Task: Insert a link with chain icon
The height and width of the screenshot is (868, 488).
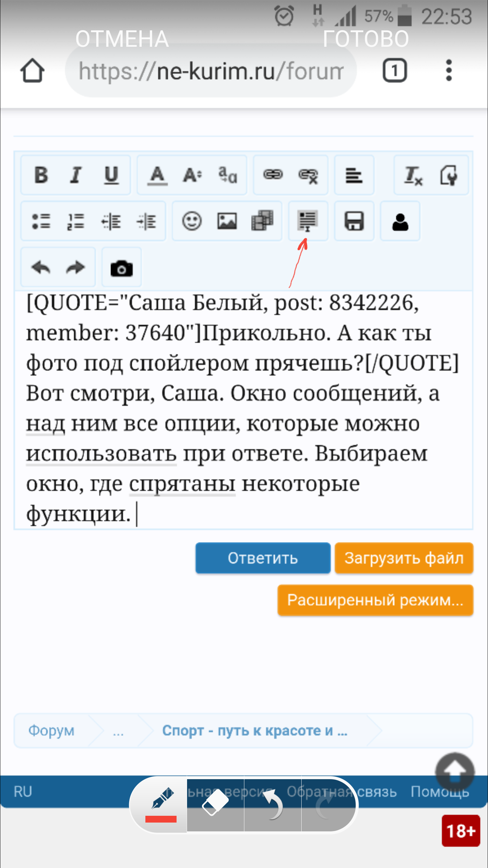Action: click(x=273, y=175)
